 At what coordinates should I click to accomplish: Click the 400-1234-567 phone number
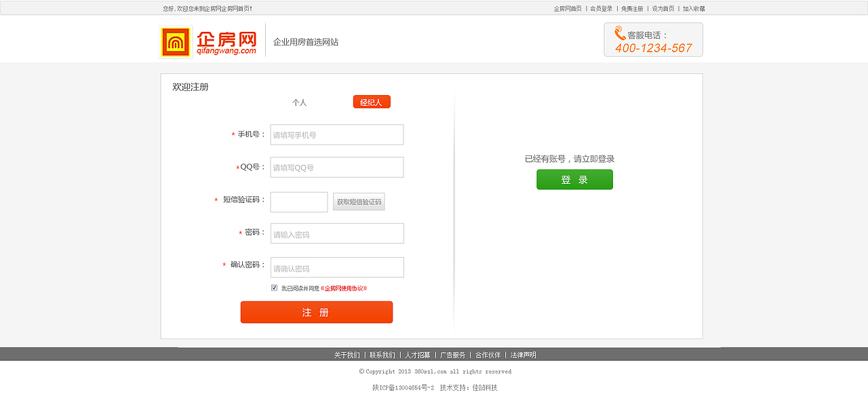(x=654, y=48)
